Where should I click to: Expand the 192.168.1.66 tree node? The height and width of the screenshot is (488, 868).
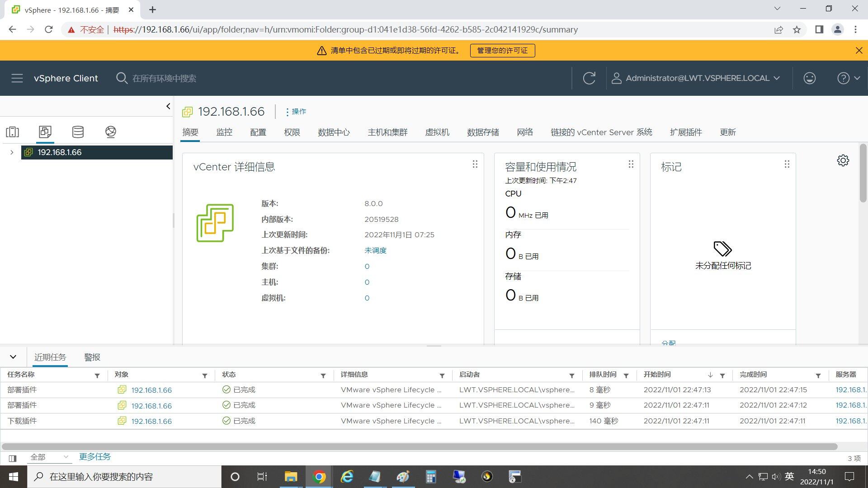click(12, 152)
